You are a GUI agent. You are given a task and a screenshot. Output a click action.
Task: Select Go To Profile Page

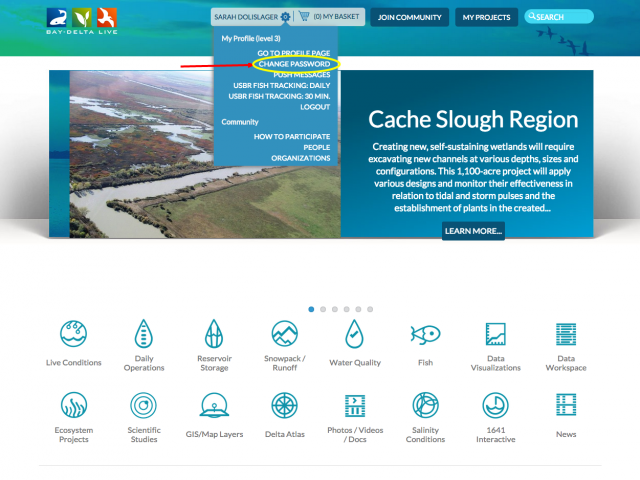pyautogui.click(x=294, y=53)
